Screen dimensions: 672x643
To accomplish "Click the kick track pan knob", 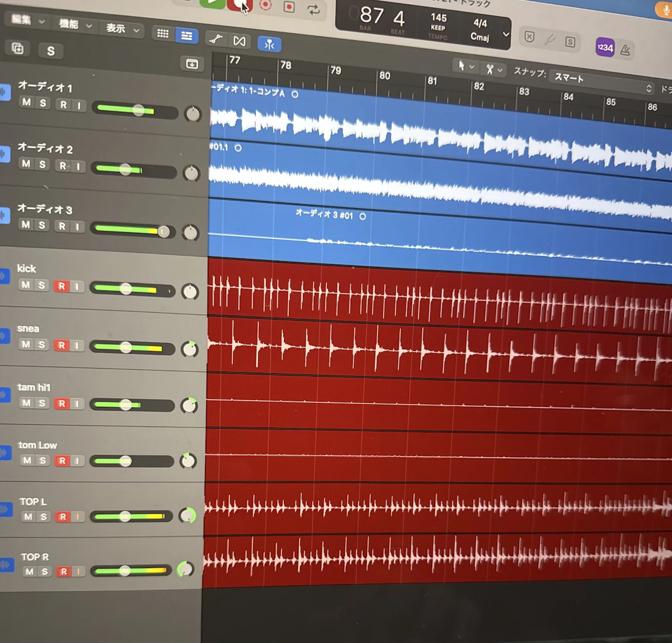I will click(190, 292).
